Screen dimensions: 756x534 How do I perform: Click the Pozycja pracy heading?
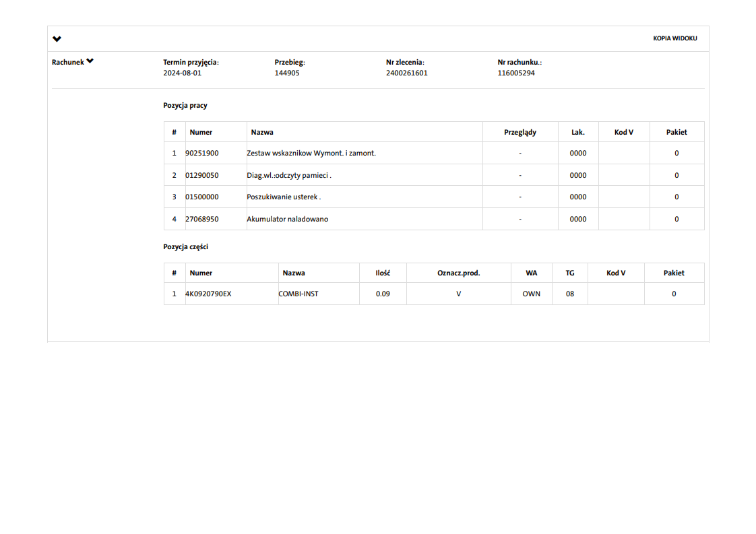click(185, 106)
